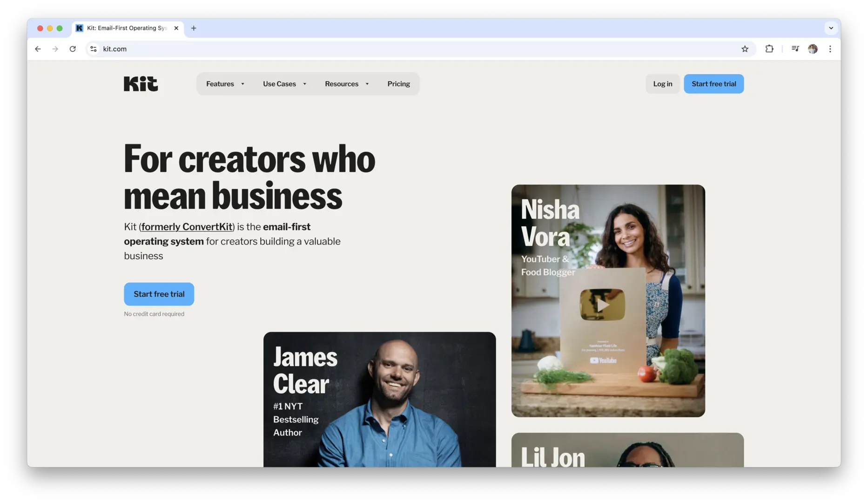This screenshot has height=503, width=868.
Task: Select the Kit: Email-First Operating System tab
Action: [127, 28]
